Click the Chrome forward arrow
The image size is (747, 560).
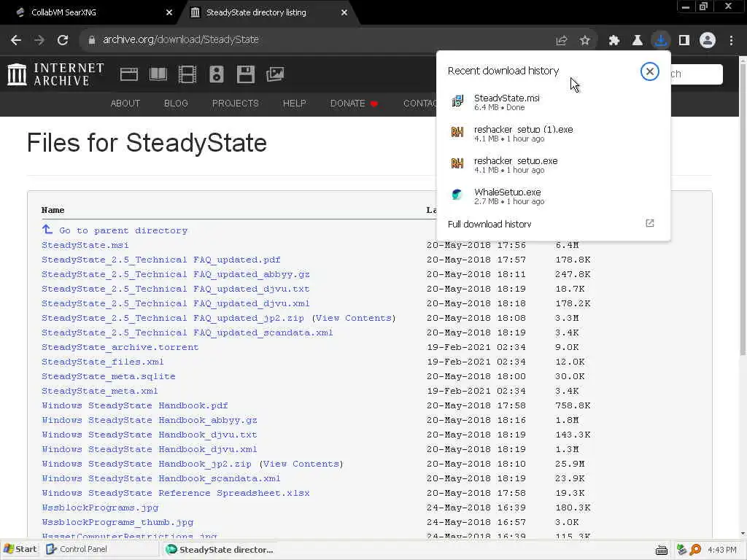click(39, 40)
